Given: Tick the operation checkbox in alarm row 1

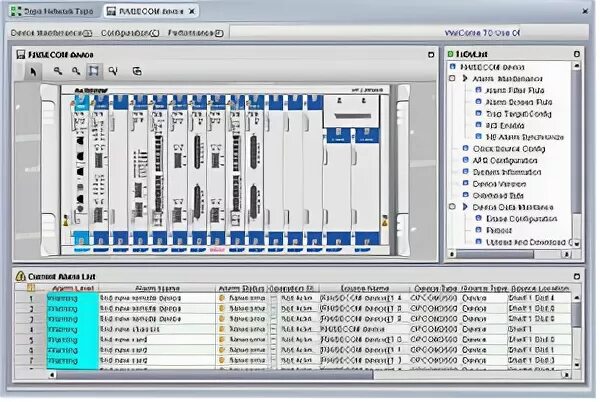Looking at the screenshot, I should (274, 298).
